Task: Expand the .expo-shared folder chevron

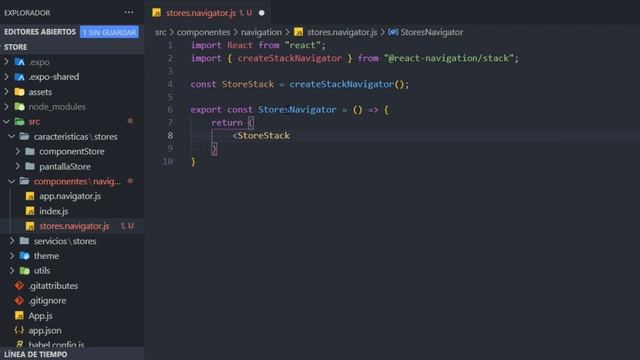Action: pyautogui.click(x=6, y=76)
